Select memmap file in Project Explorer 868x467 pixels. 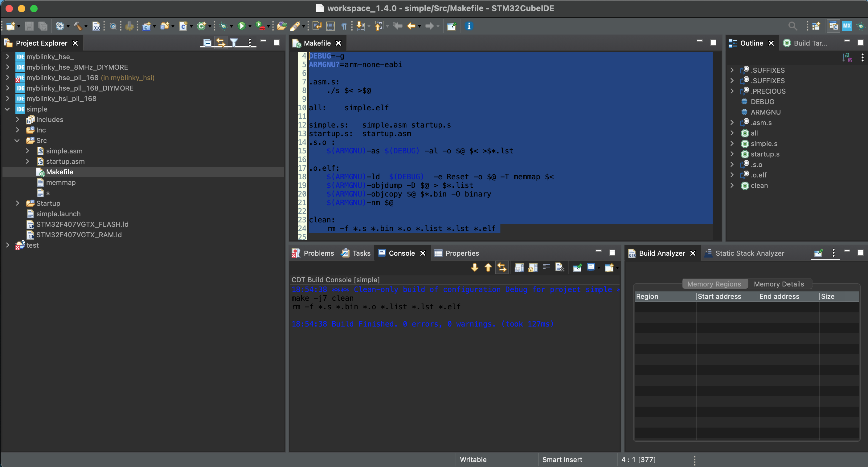(x=61, y=182)
